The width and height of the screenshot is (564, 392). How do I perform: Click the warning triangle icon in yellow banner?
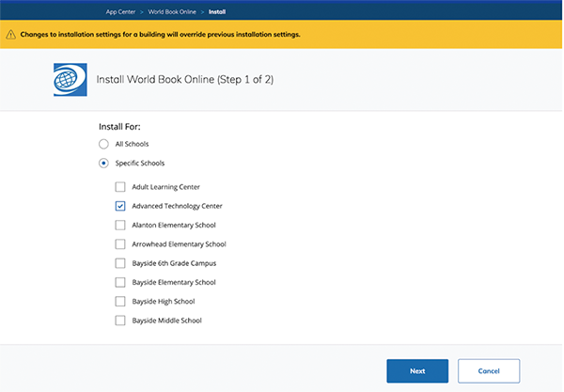pos(10,35)
